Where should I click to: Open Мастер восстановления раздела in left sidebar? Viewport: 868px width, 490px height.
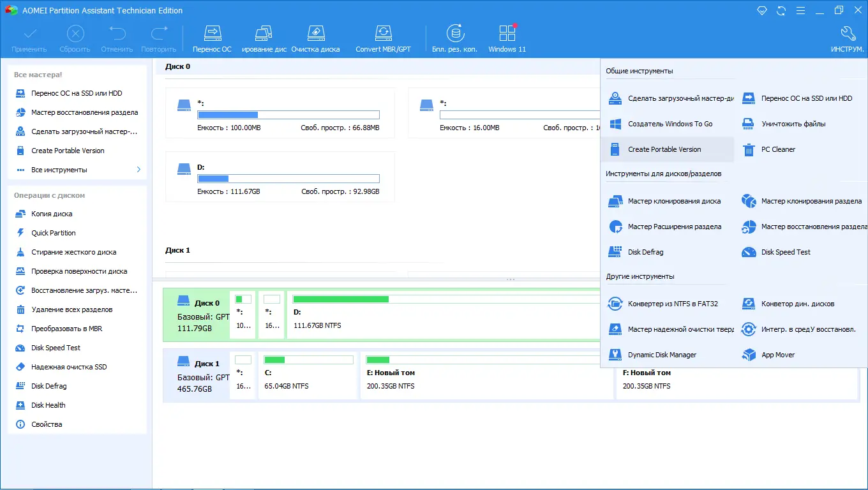[77, 112]
